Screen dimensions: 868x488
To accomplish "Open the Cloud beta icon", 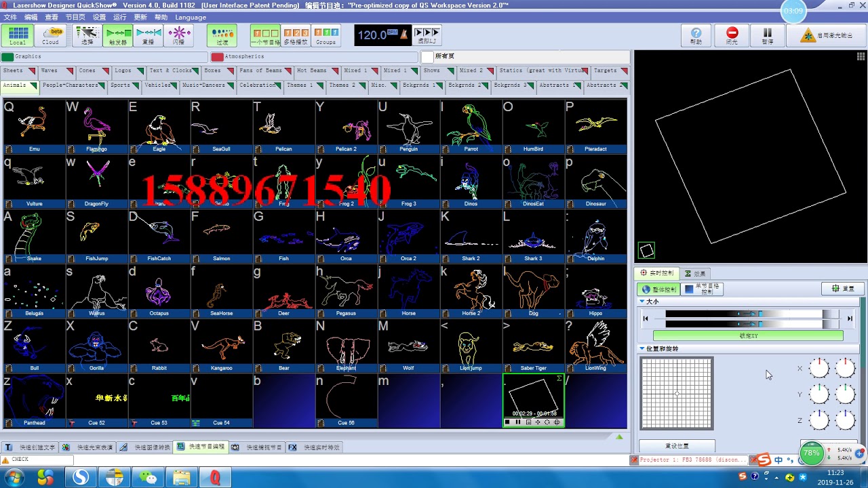I will 51,35.
